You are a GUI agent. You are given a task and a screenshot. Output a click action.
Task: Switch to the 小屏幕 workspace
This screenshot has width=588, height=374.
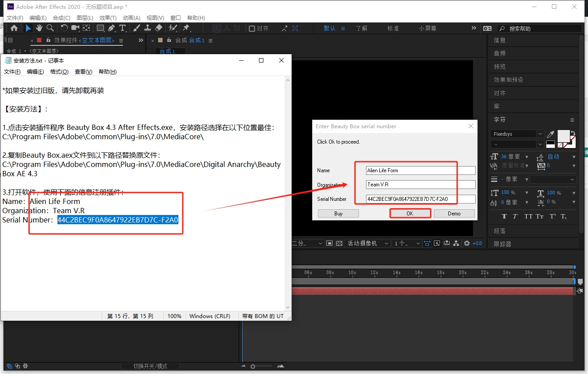pos(428,28)
